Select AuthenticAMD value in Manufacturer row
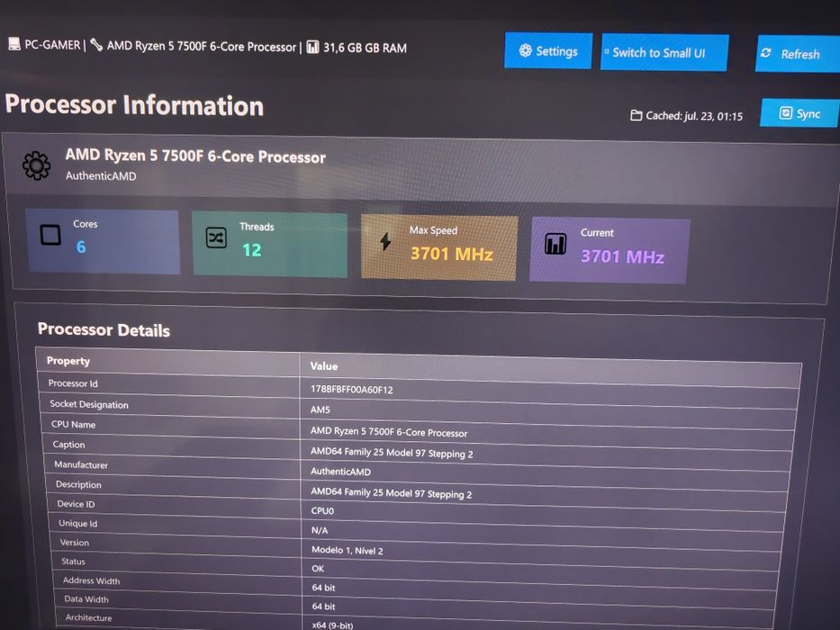Screen dimensions: 840x630 340,472
